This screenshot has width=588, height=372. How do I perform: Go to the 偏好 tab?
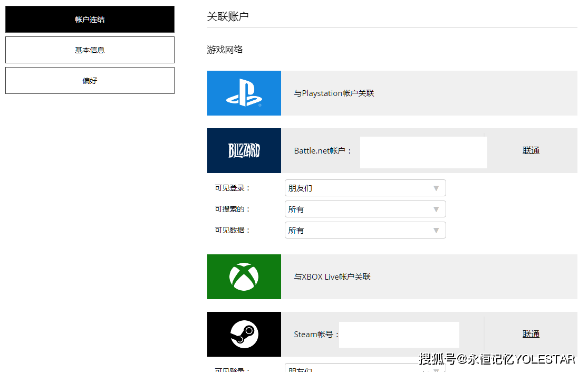pos(90,80)
